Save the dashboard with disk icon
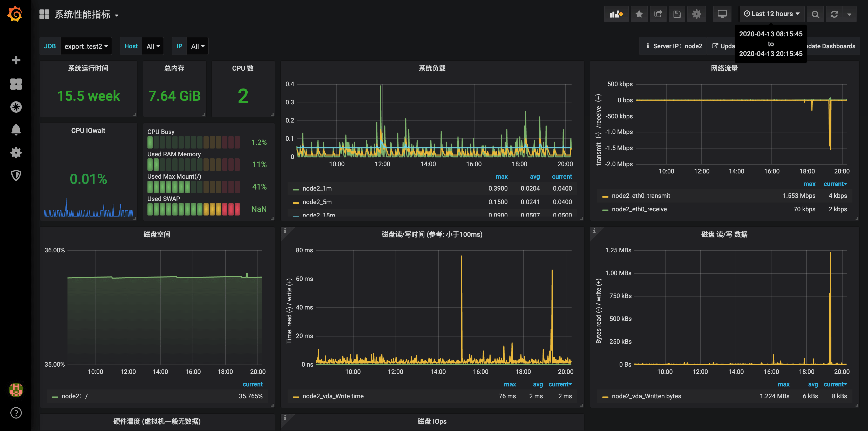Viewport: 868px width, 431px height. pos(677,14)
